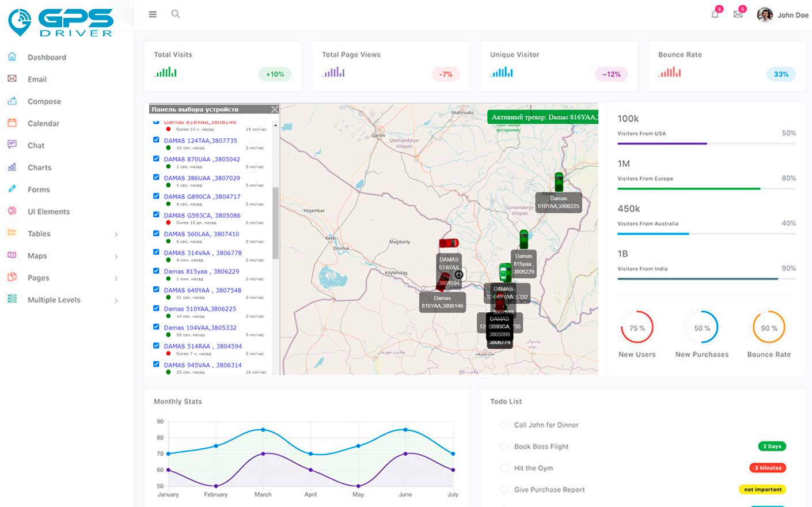Click the Damas 815yaa, 3806229 link
Image resolution: width=812 pixels, height=507 pixels.
click(x=201, y=271)
